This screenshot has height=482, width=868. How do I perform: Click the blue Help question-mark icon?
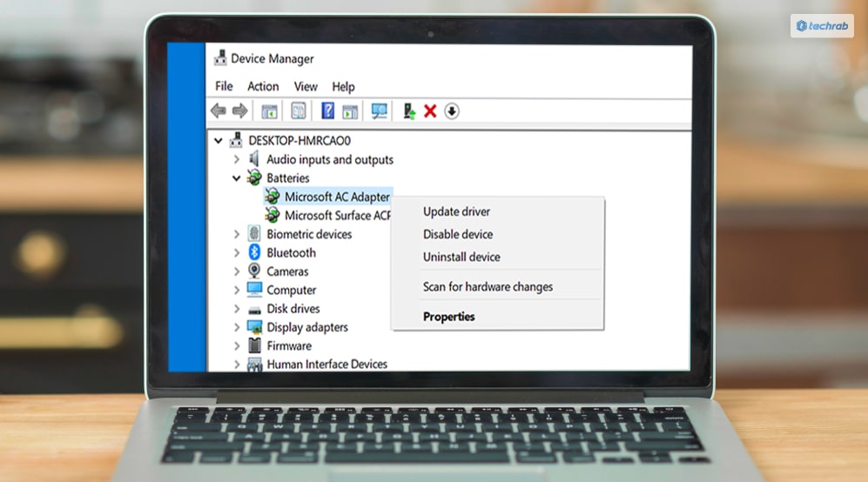[327, 110]
